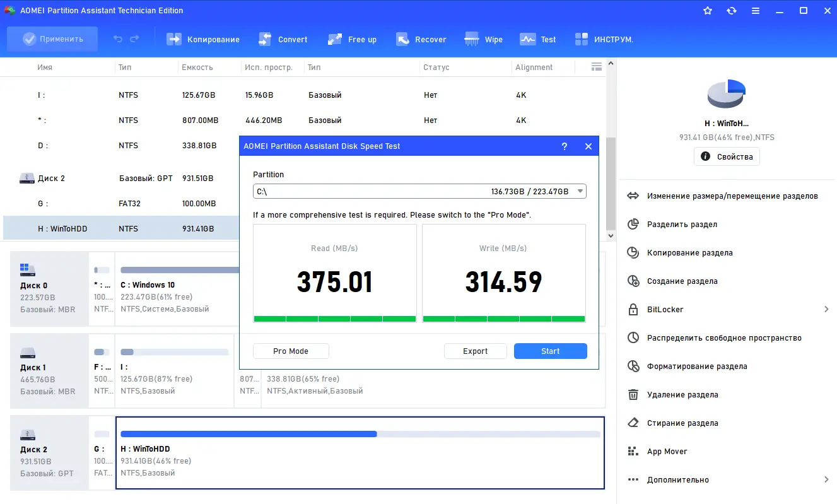Open the Convert toolbar menu
Screen dimensions: 837x504
(283, 39)
